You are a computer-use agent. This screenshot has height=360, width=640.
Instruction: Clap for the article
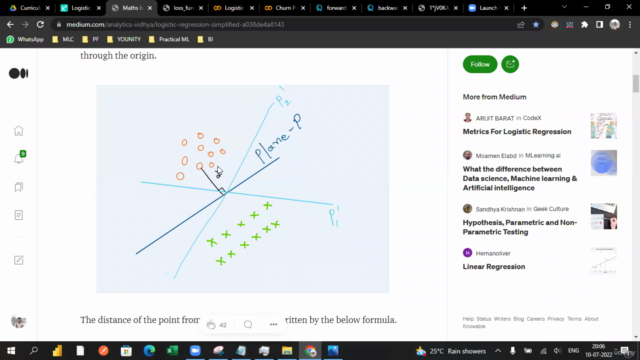211,325
